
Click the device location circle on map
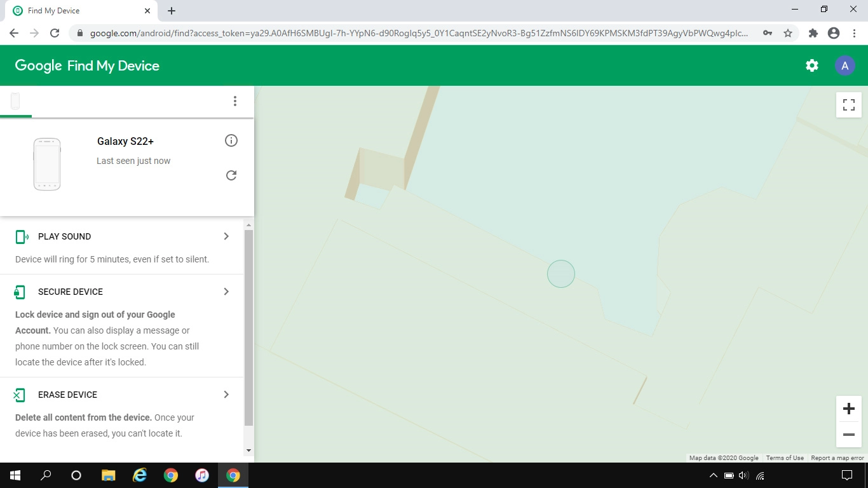(560, 274)
